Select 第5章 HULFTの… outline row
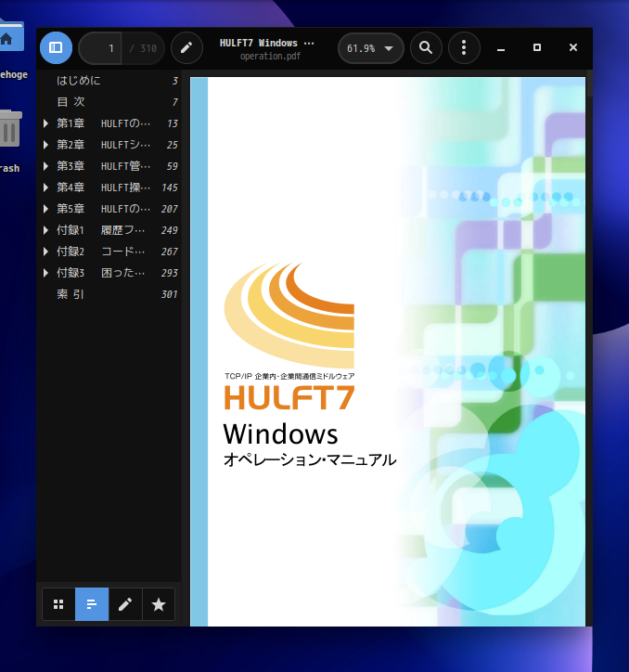 tap(109, 209)
